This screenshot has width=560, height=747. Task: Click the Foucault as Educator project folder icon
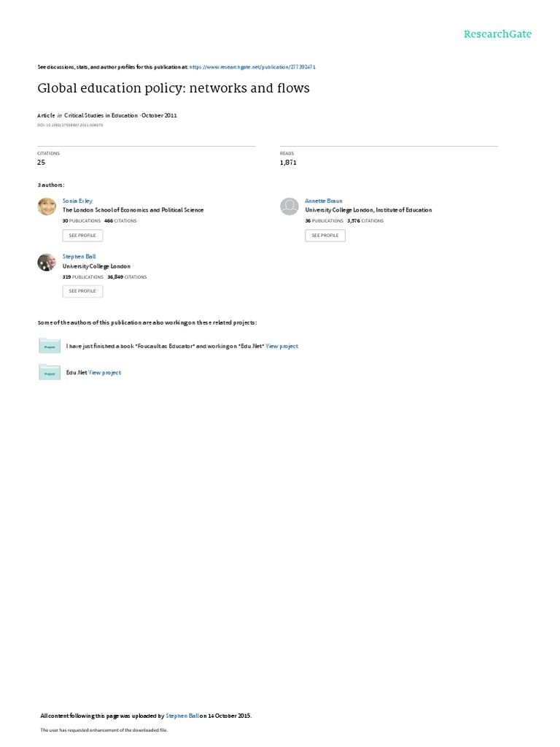pyautogui.click(x=50, y=346)
